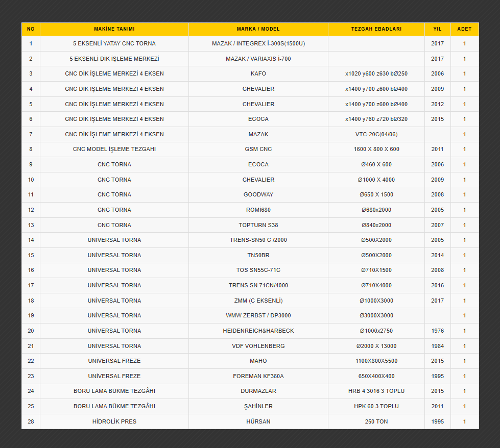Image resolution: width=500 pixels, height=448 pixels.
Task: Click the YIL column header
Action: click(438, 29)
